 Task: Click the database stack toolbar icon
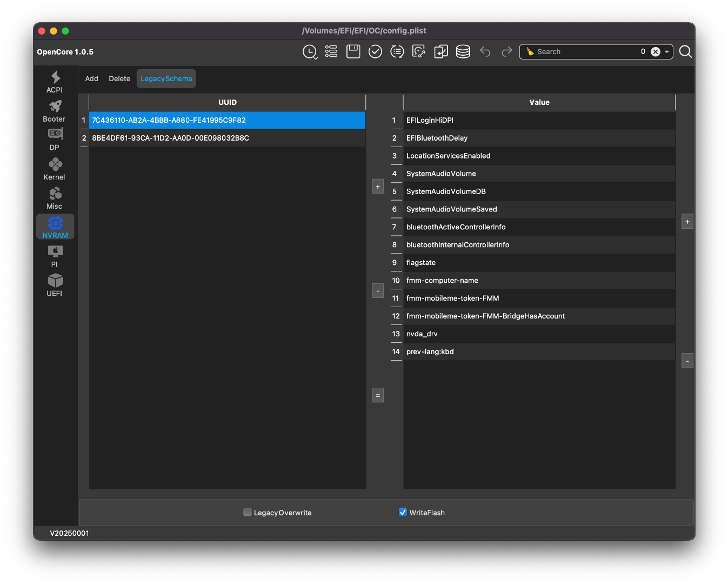tap(463, 52)
